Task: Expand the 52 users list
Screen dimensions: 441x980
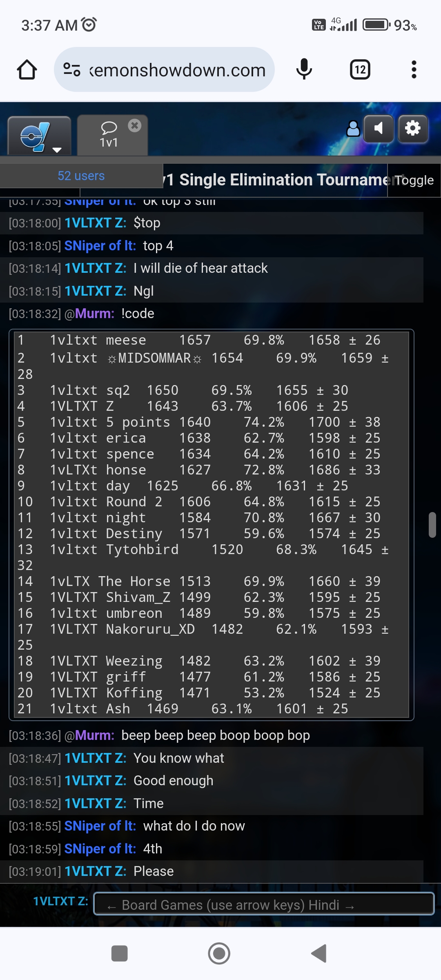Action: click(x=81, y=176)
